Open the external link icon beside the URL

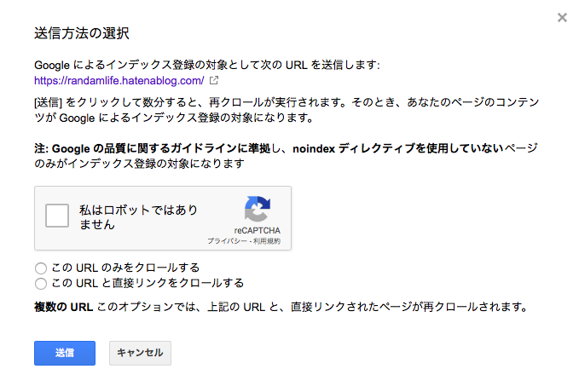214,80
